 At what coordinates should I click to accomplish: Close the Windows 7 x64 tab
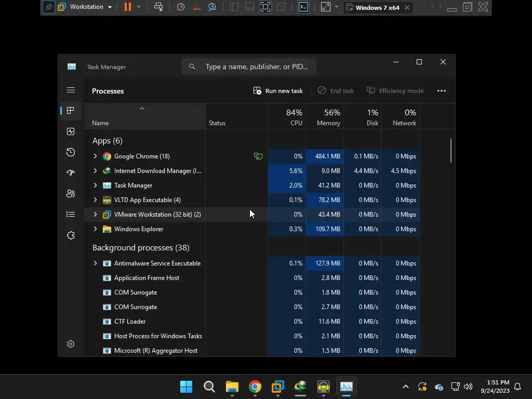(x=407, y=7)
